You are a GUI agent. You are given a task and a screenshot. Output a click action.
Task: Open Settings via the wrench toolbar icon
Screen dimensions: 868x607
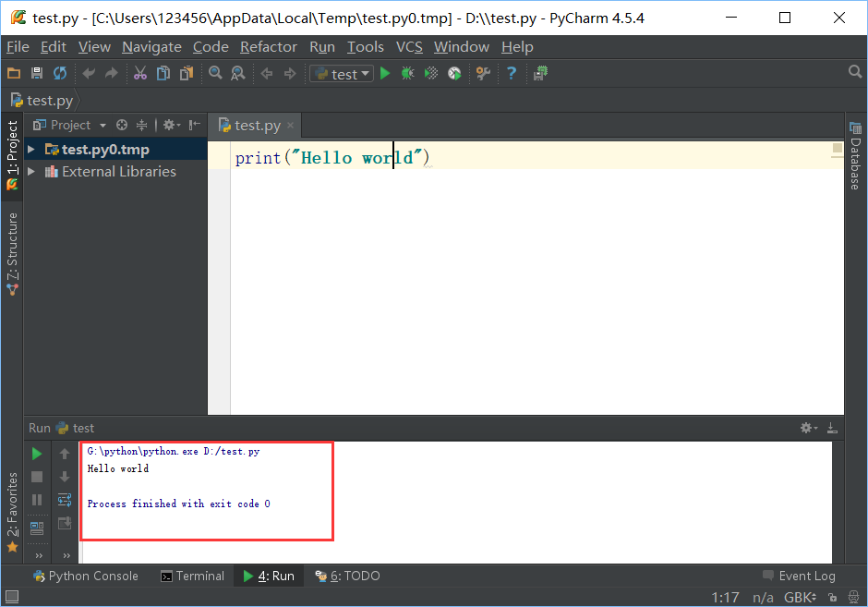coord(482,73)
